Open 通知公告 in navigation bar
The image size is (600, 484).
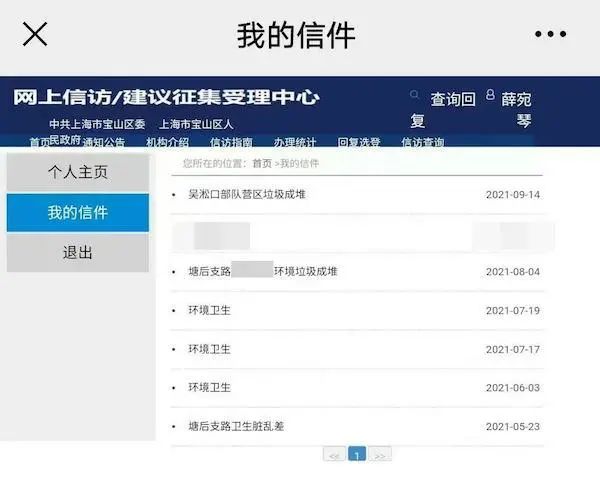(104, 142)
